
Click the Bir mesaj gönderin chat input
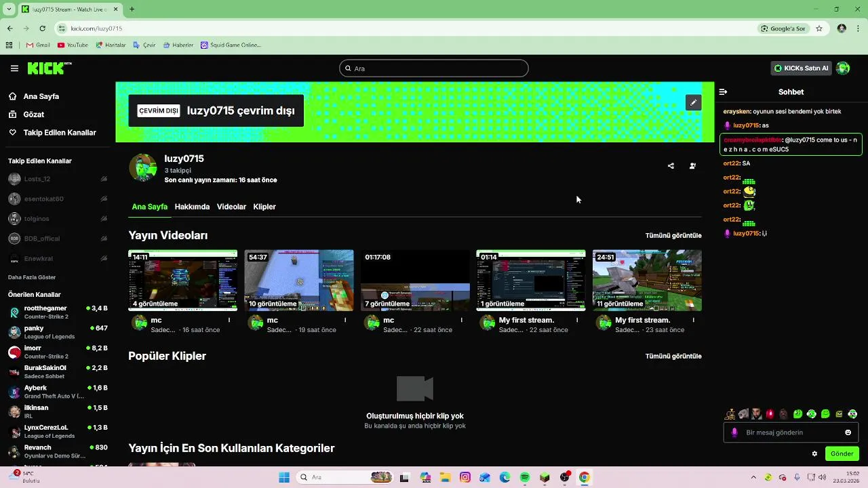click(790, 432)
